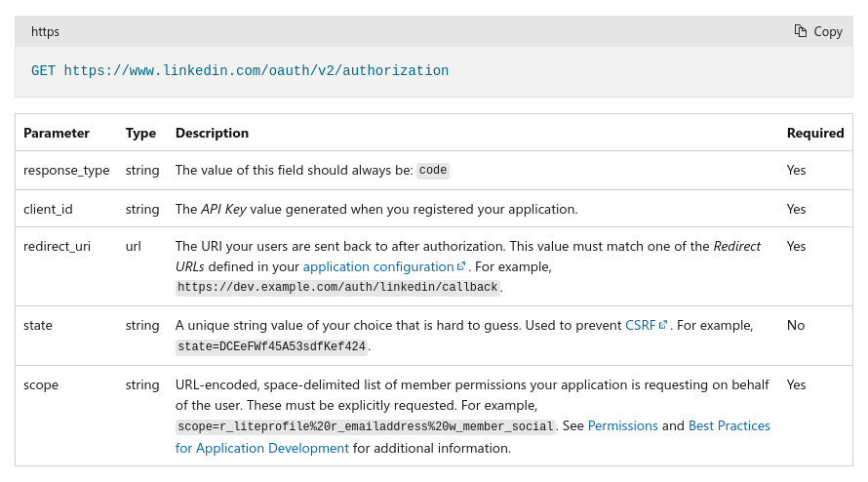Click external-link icon next to CSRF
This screenshot has height=482, width=868.
pyautogui.click(x=663, y=325)
